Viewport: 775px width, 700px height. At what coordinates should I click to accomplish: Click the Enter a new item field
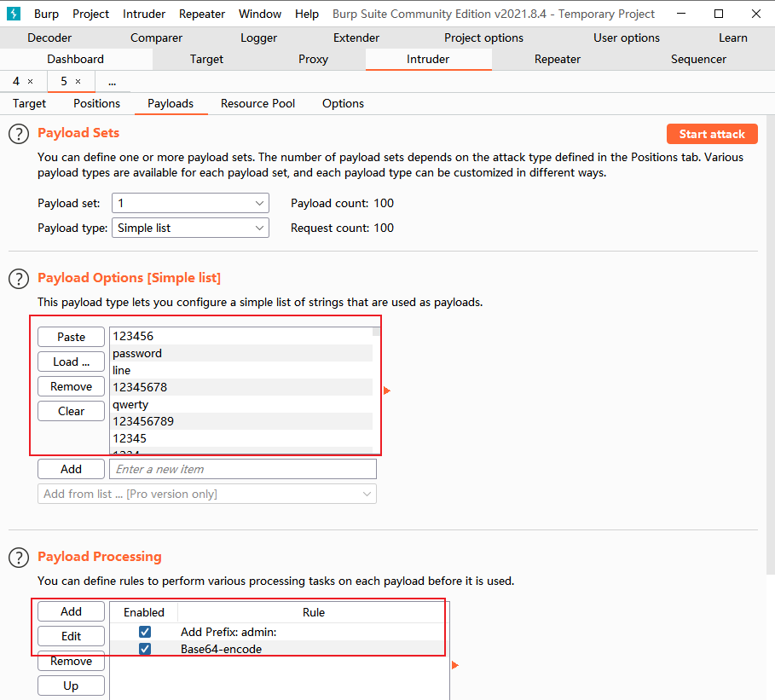coord(243,469)
